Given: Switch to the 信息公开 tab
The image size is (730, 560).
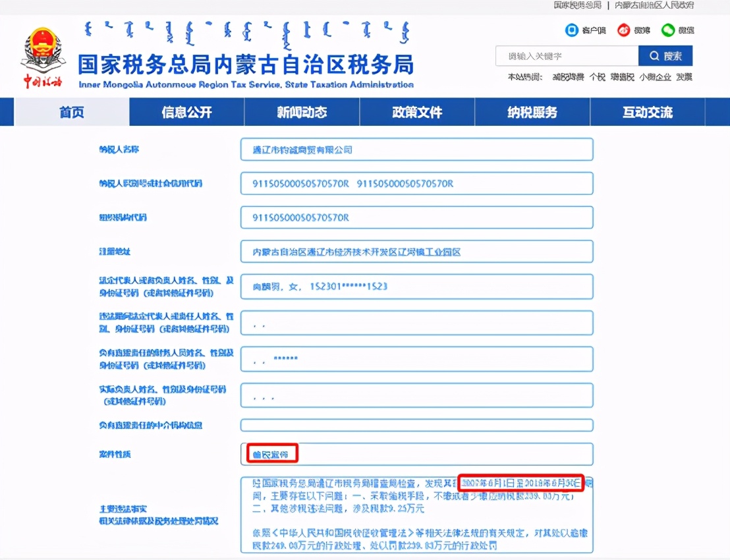Looking at the screenshot, I should click(x=186, y=112).
